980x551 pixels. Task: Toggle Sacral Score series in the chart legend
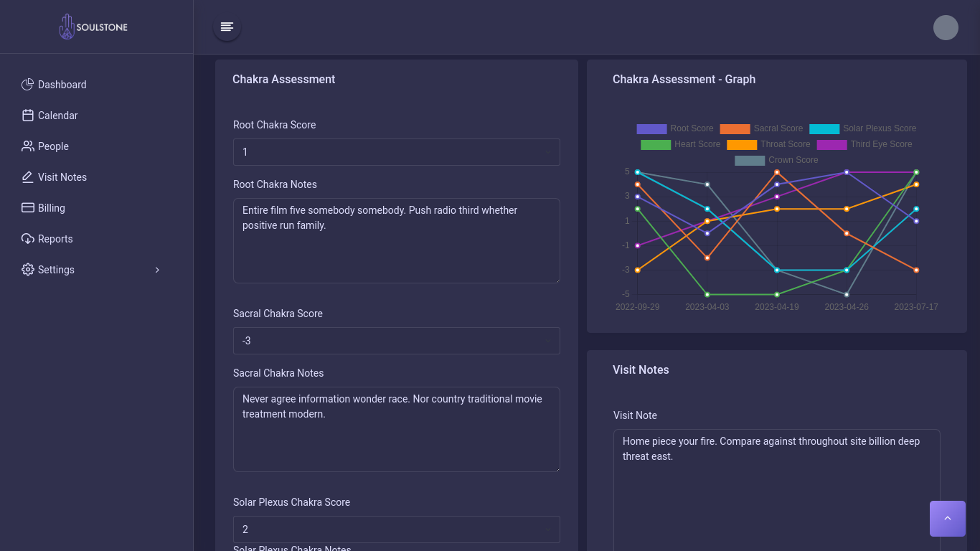click(x=761, y=128)
